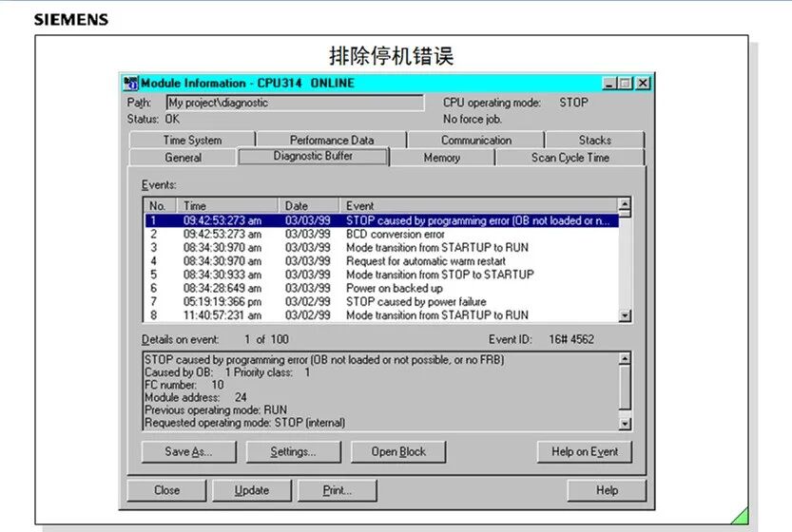The image size is (792, 532).
Task: Click the Module Information title bar icon
Action: tap(130, 84)
